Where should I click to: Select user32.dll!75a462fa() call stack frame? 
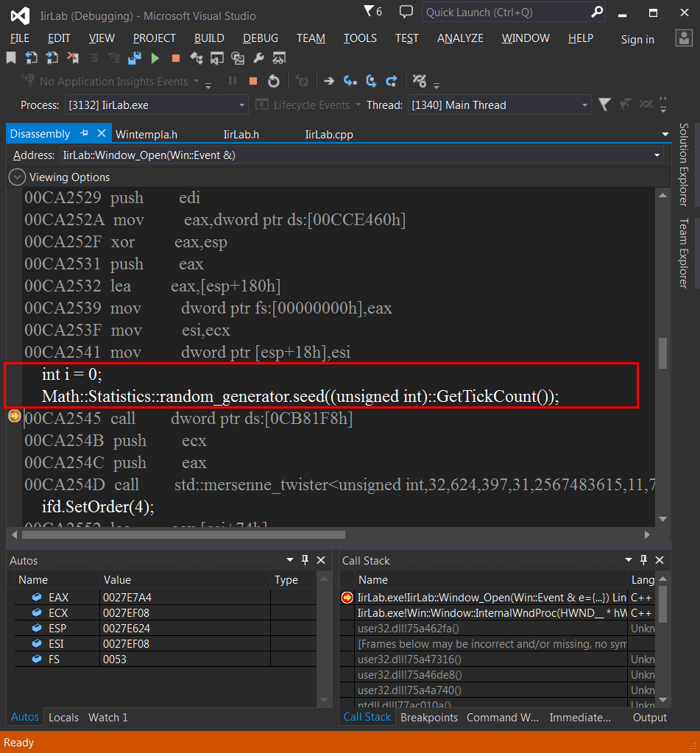pos(498,628)
